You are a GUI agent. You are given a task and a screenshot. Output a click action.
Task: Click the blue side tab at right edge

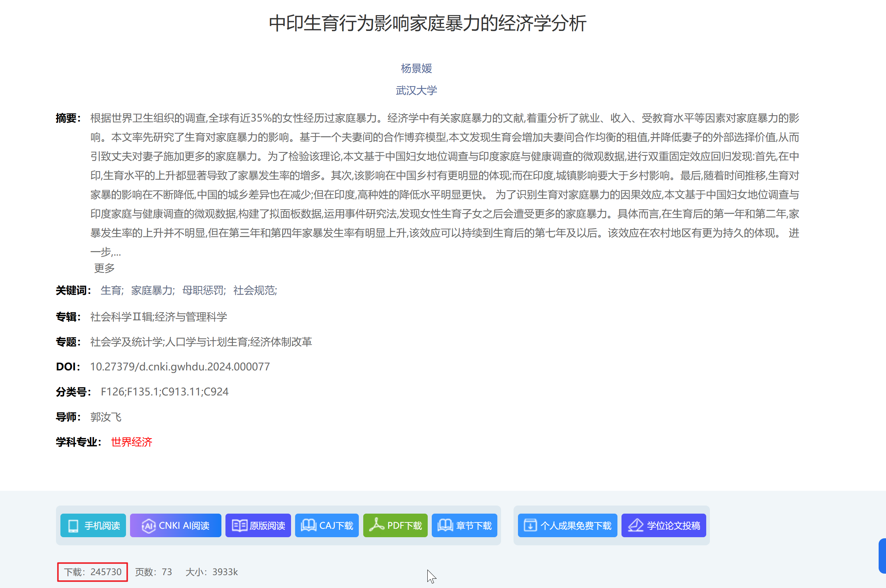(882, 556)
